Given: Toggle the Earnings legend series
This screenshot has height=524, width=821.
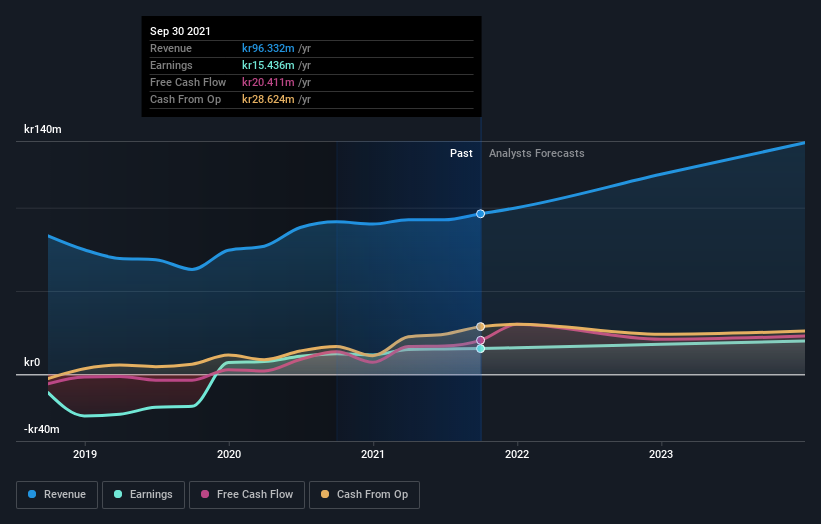Looking at the screenshot, I should point(143,495).
